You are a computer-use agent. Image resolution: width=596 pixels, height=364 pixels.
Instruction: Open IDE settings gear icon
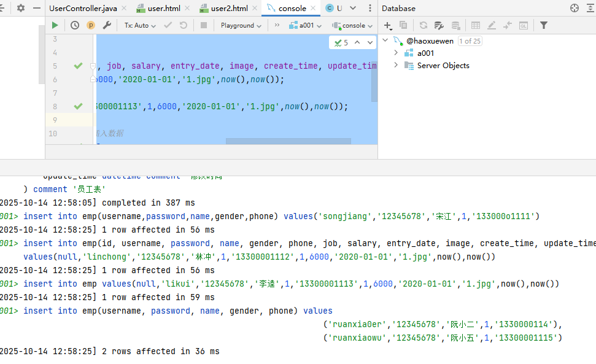click(21, 8)
